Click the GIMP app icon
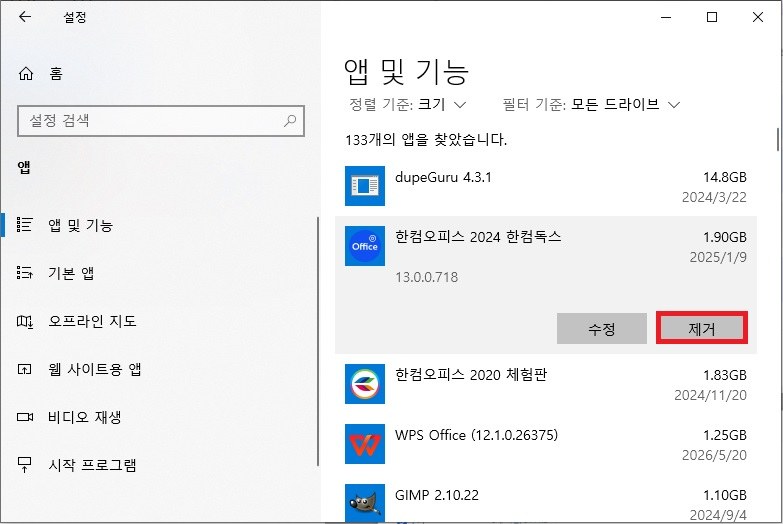Screen dimensions: 783x524 (x=365, y=504)
